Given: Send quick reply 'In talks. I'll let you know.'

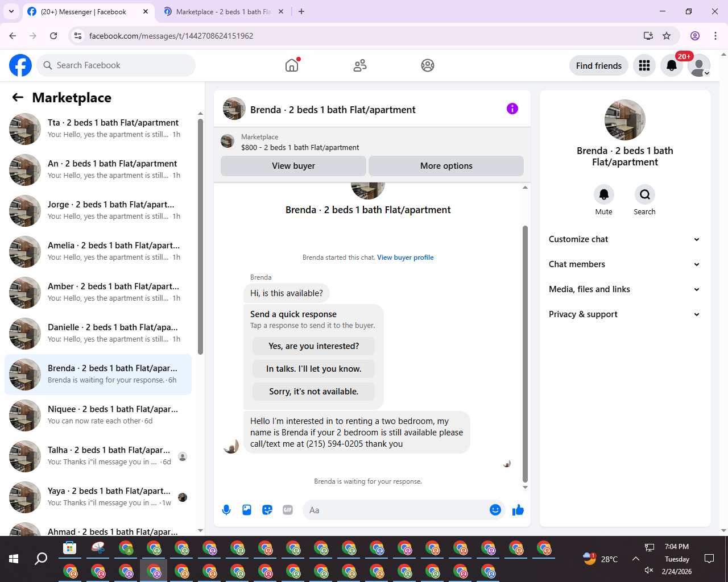Looking at the screenshot, I should point(314,369).
